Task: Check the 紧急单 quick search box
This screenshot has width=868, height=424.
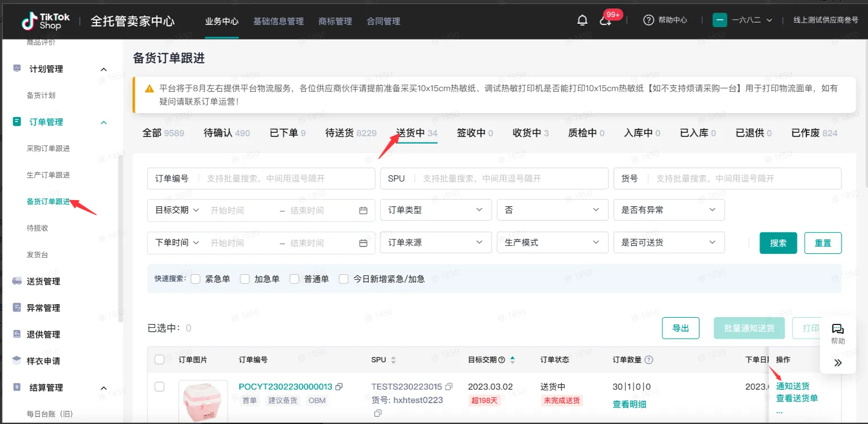Action: [x=195, y=279]
